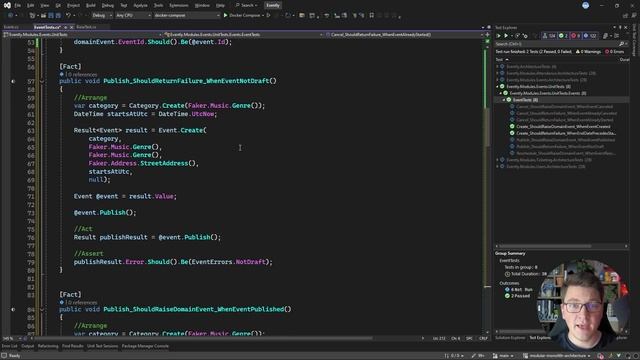Screen dimensions: 640x360
Task: Click the Run tests icon in Test Explorer
Action: (x=506, y=36)
